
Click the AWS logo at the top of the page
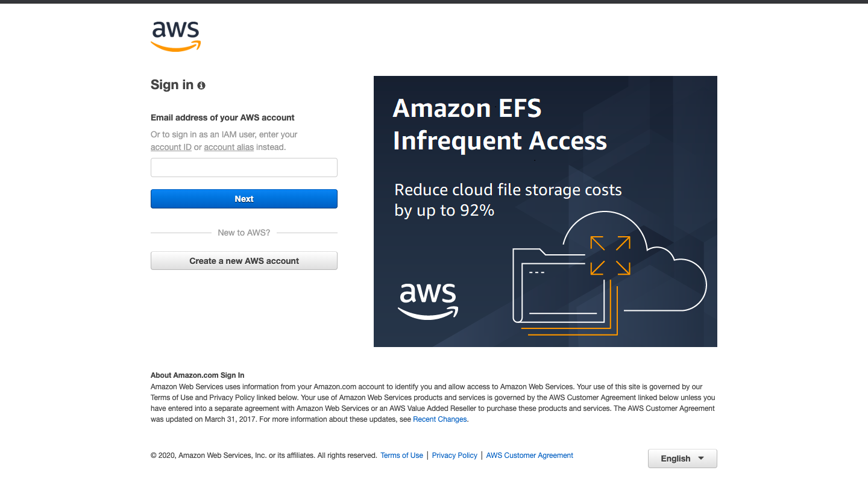point(175,35)
